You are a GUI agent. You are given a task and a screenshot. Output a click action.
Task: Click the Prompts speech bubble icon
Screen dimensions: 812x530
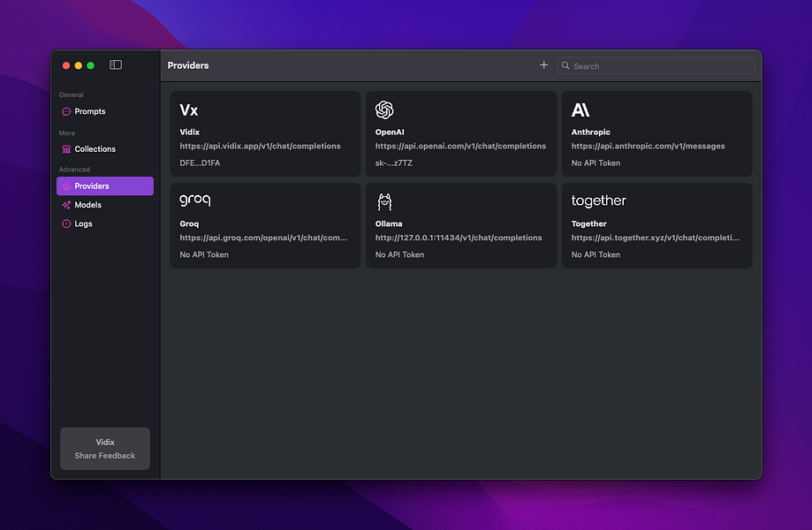pyautogui.click(x=66, y=111)
